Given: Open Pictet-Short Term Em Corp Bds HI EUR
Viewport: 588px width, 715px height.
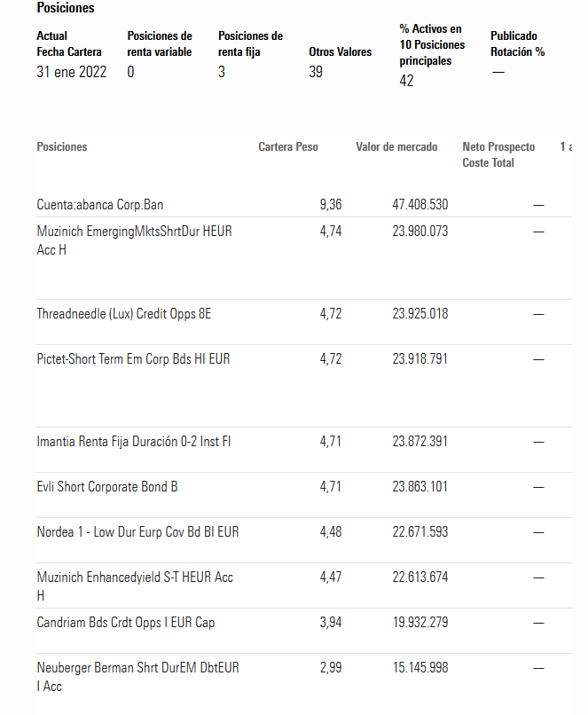Looking at the screenshot, I should (133, 359).
